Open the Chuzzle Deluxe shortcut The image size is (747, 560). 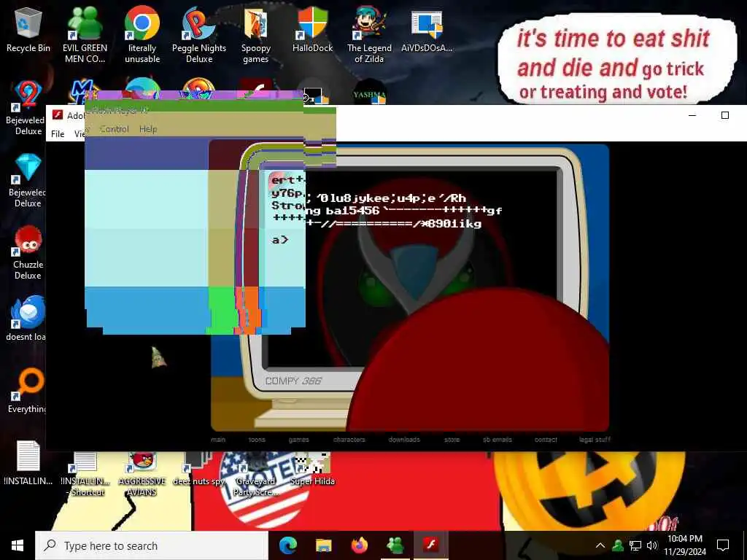pyautogui.click(x=28, y=253)
